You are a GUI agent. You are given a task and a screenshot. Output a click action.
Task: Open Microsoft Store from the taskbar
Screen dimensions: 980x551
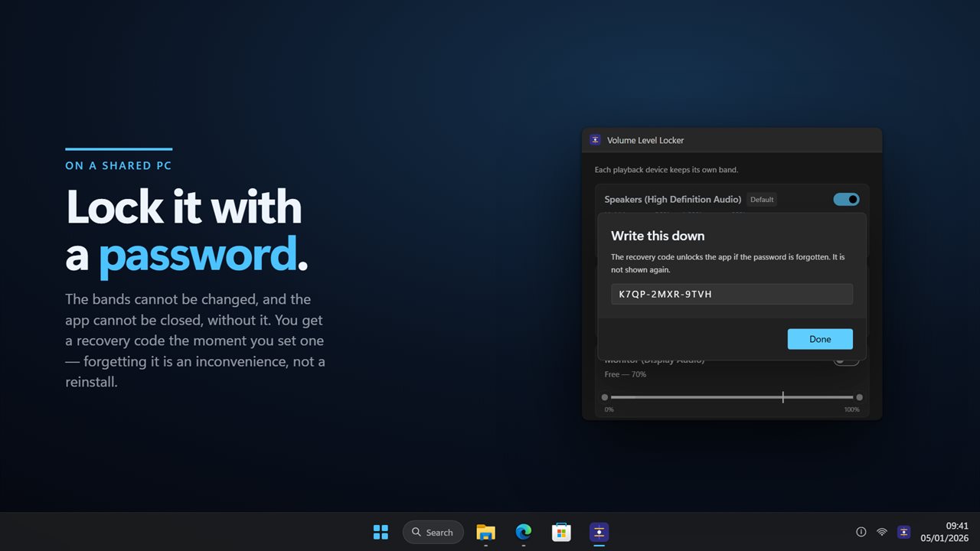pos(561,532)
